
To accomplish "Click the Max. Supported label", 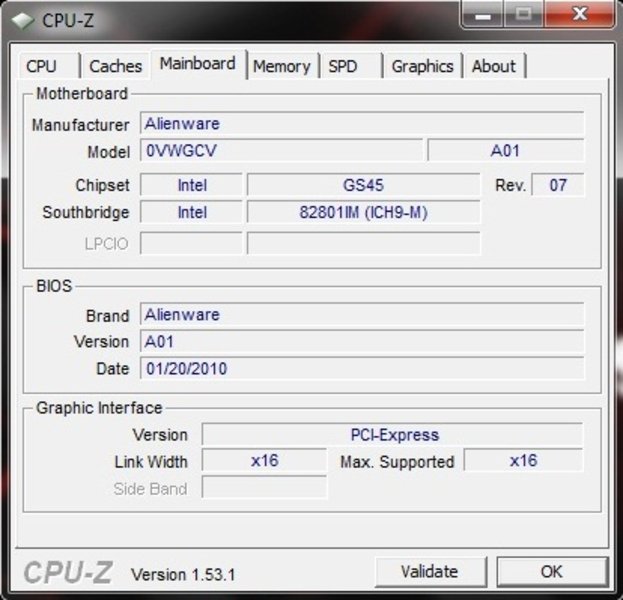I will [x=397, y=462].
